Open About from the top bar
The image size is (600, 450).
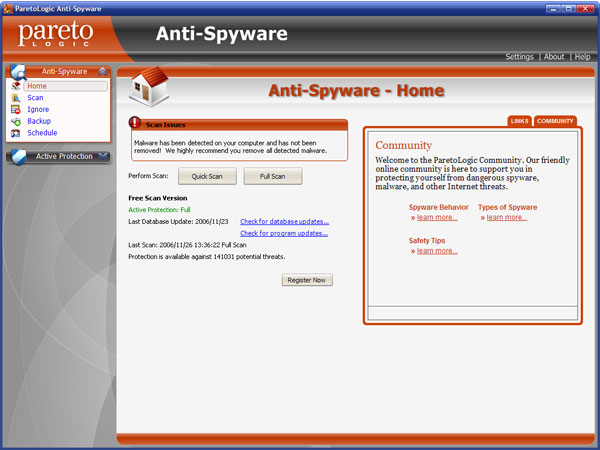pyautogui.click(x=554, y=57)
